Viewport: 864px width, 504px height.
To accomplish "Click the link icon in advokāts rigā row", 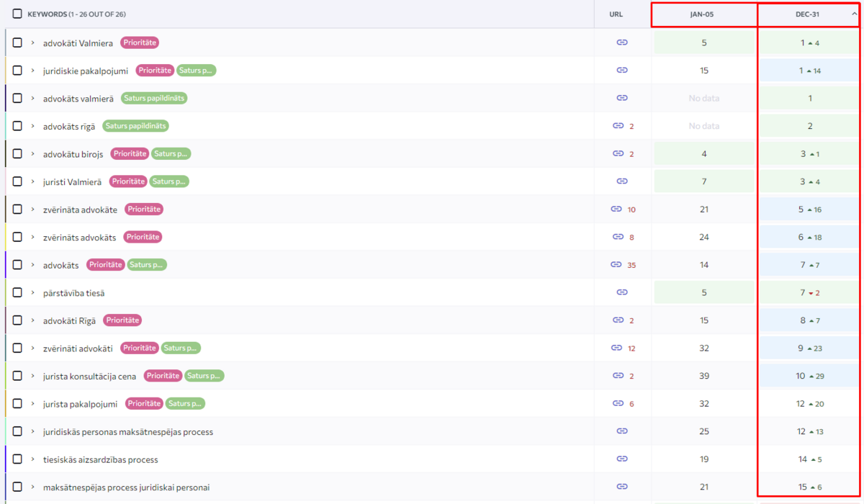I will (618, 126).
